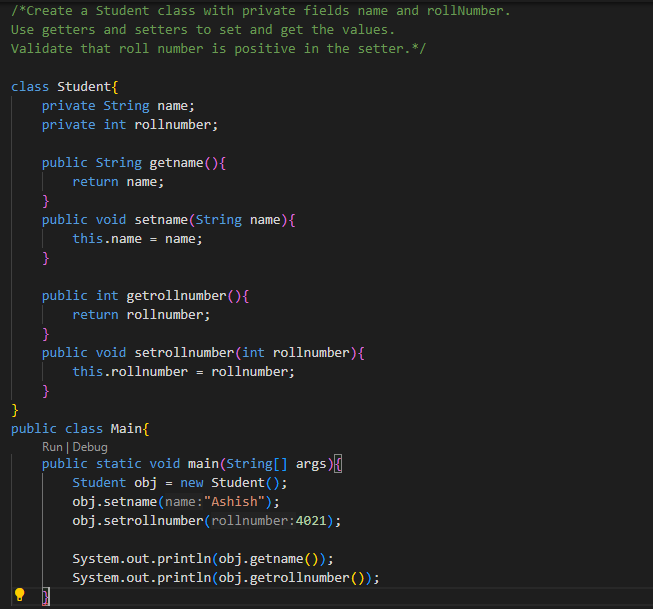Click "private int rollnumber;" line

(130, 125)
